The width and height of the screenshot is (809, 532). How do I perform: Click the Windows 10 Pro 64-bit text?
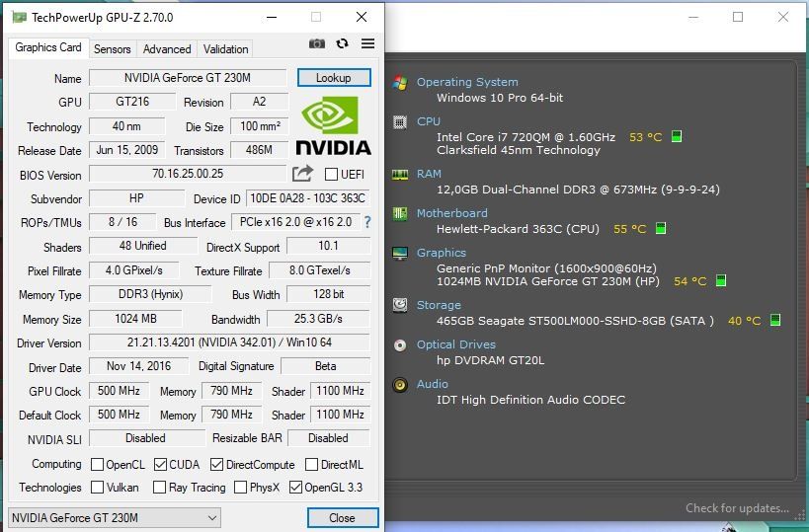[500, 98]
